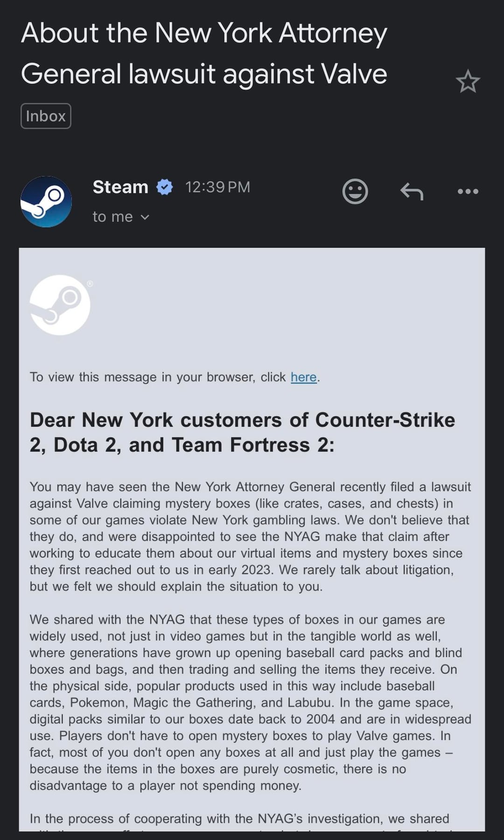The width and height of the screenshot is (504, 840).
Task: Open the three-dot more options menu
Action: coord(468,191)
